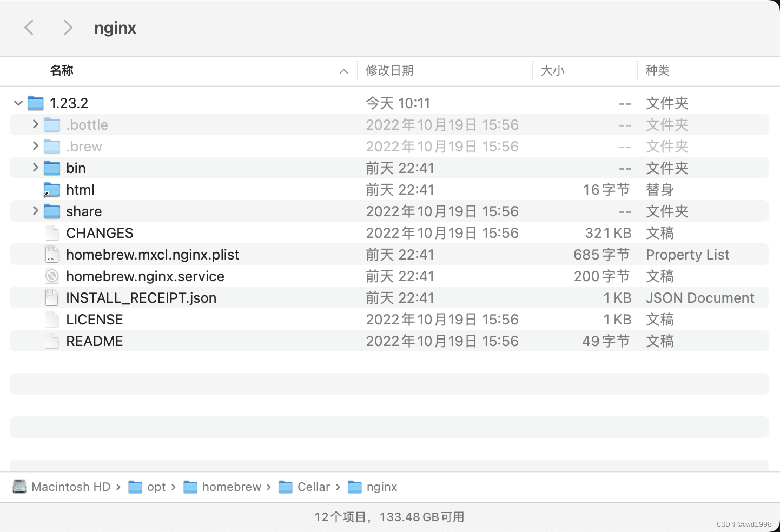Select homebrew.mxcl.nginx.plist file name
This screenshot has height=532, width=780.
(x=153, y=254)
